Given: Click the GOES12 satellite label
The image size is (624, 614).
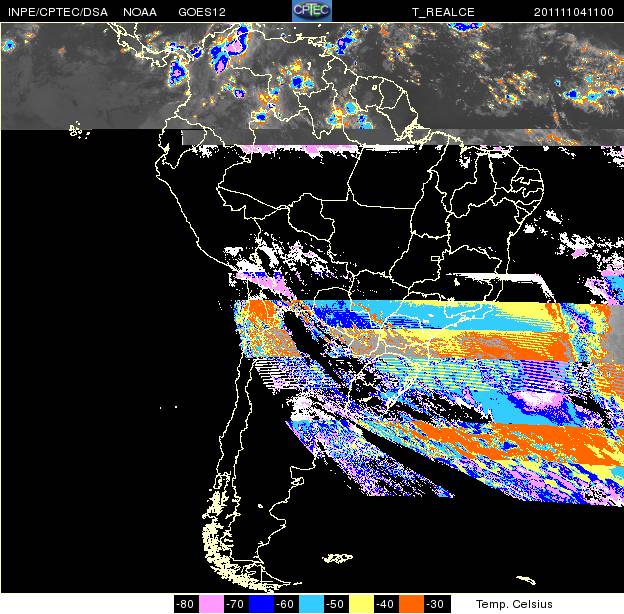Looking at the screenshot, I should (x=202, y=12).
